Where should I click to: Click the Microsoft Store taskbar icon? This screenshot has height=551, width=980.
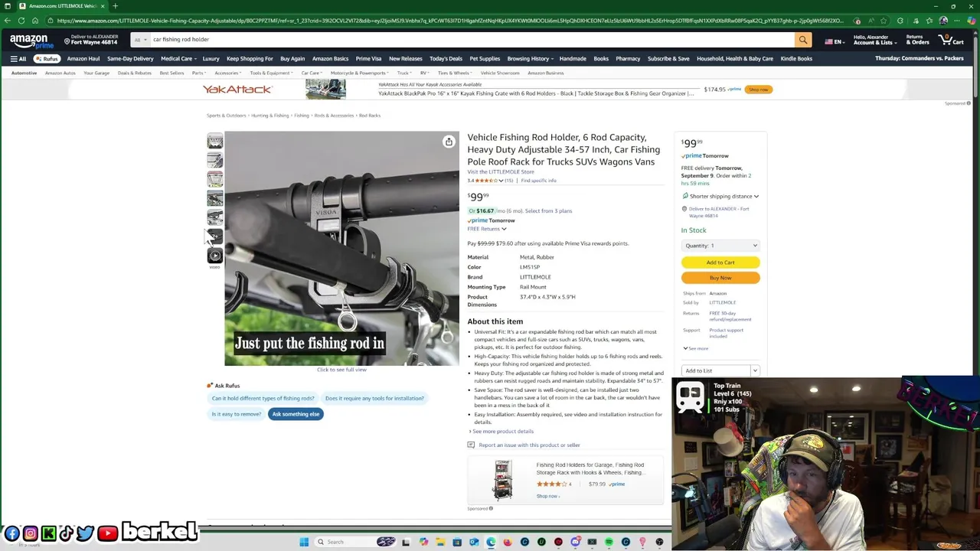point(457,542)
